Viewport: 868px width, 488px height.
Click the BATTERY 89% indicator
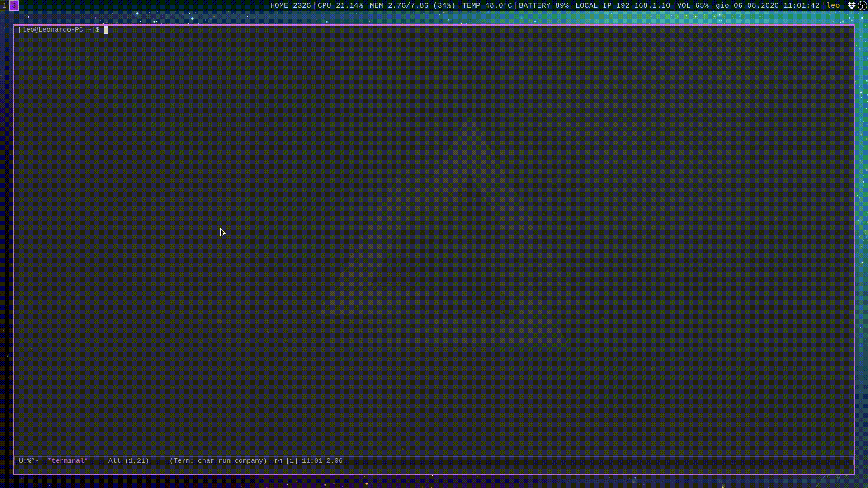[x=544, y=6]
